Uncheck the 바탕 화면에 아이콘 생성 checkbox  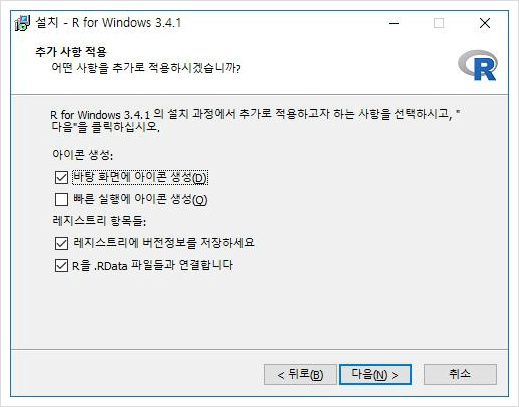[x=61, y=178]
